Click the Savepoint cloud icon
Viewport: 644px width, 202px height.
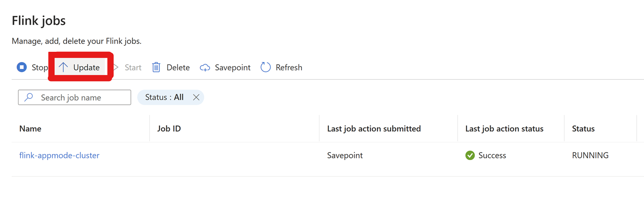click(x=205, y=68)
